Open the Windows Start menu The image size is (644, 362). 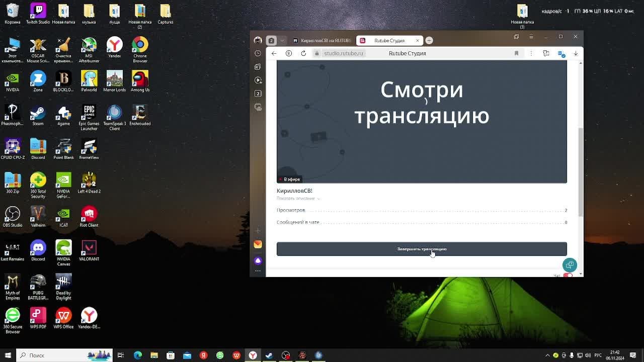pos(8,355)
